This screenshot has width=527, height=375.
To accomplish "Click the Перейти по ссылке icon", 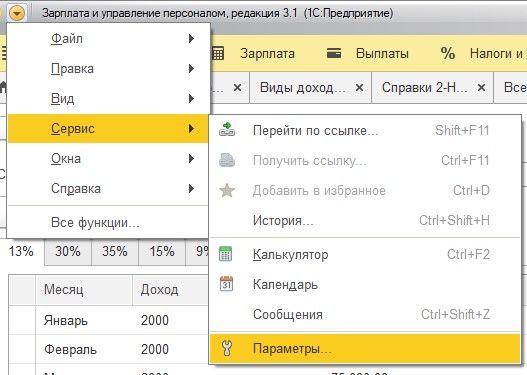I will click(227, 130).
